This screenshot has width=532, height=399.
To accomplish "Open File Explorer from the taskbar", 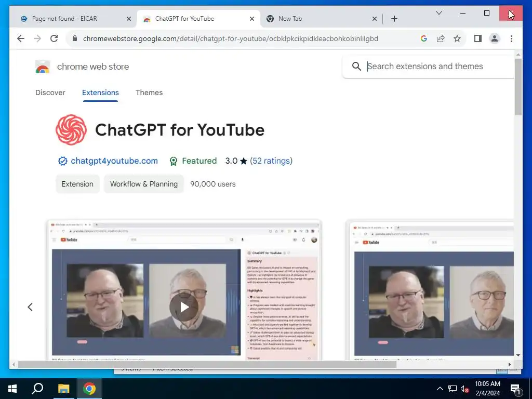I will (63, 389).
